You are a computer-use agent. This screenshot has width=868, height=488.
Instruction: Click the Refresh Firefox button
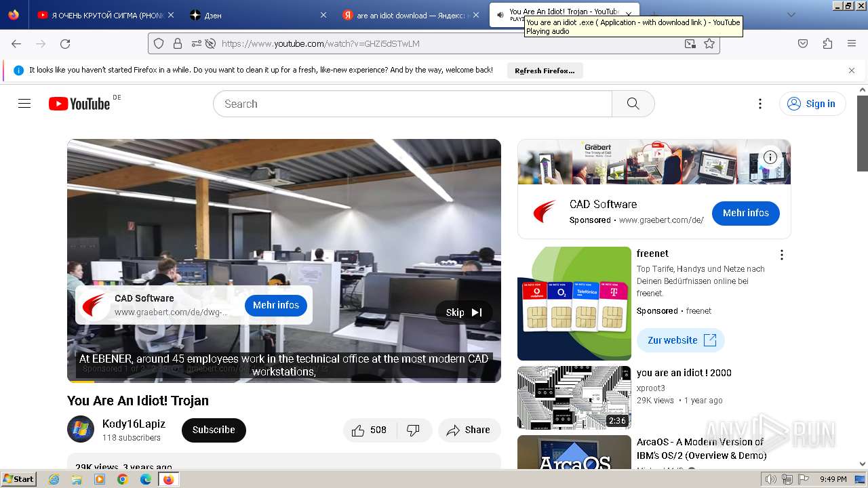click(x=545, y=70)
